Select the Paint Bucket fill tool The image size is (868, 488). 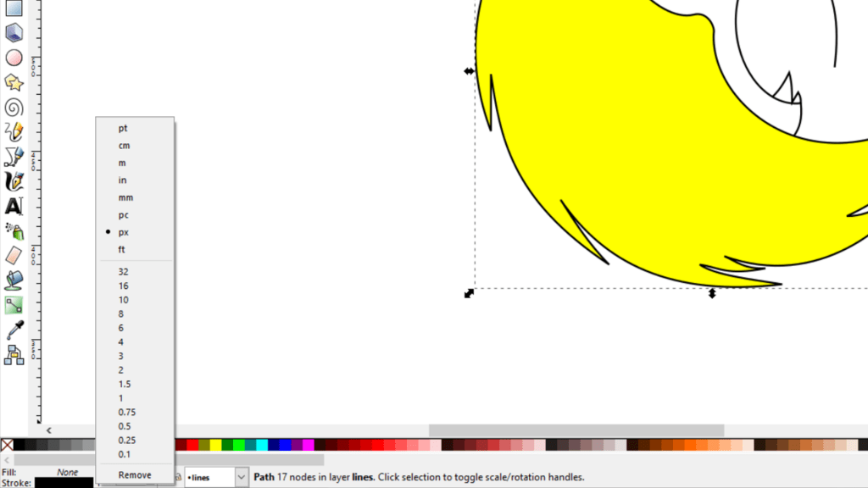point(13,280)
